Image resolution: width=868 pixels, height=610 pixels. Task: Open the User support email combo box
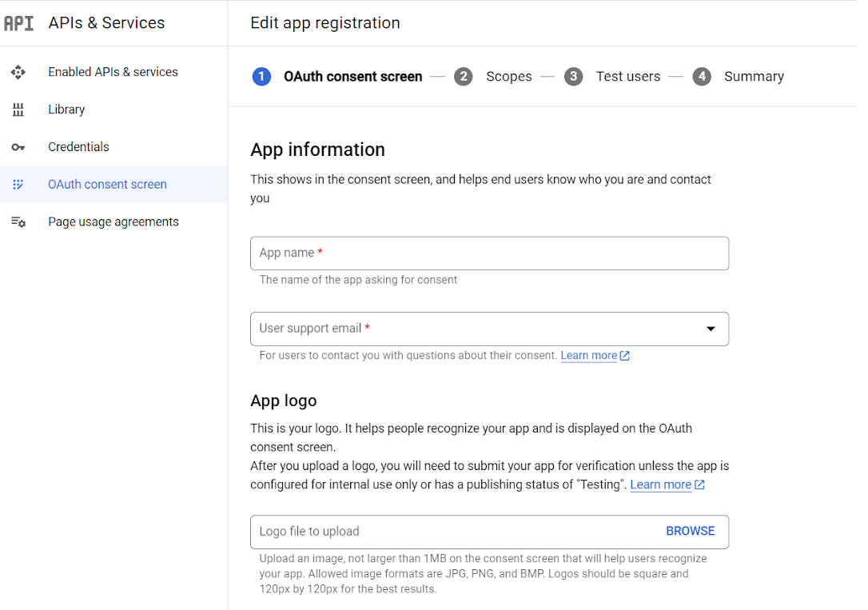point(489,329)
